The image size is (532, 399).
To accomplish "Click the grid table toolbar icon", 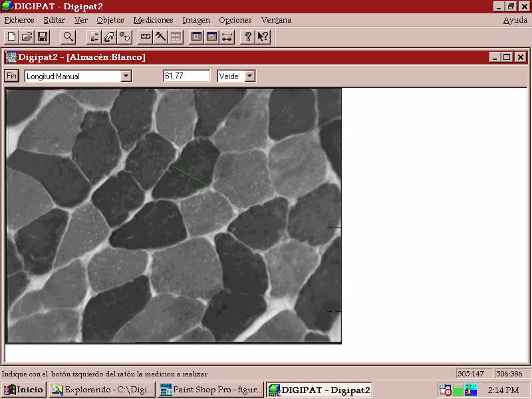I will [x=176, y=37].
